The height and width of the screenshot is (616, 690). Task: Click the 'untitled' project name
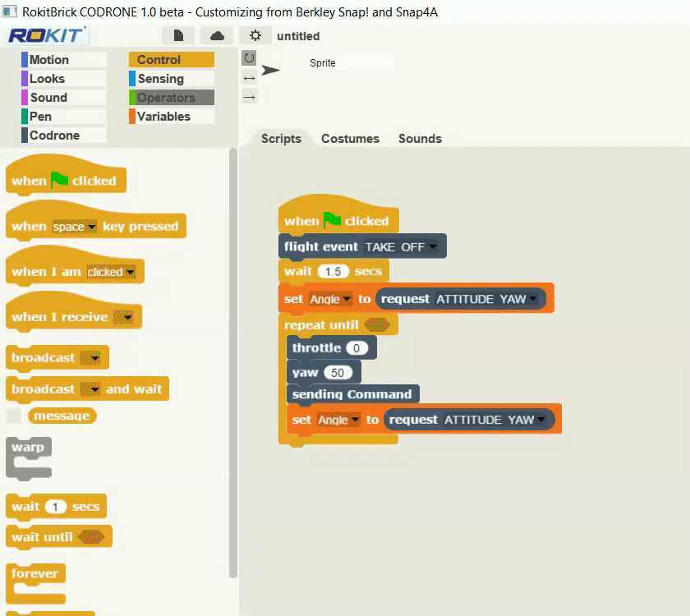[x=298, y=36]
